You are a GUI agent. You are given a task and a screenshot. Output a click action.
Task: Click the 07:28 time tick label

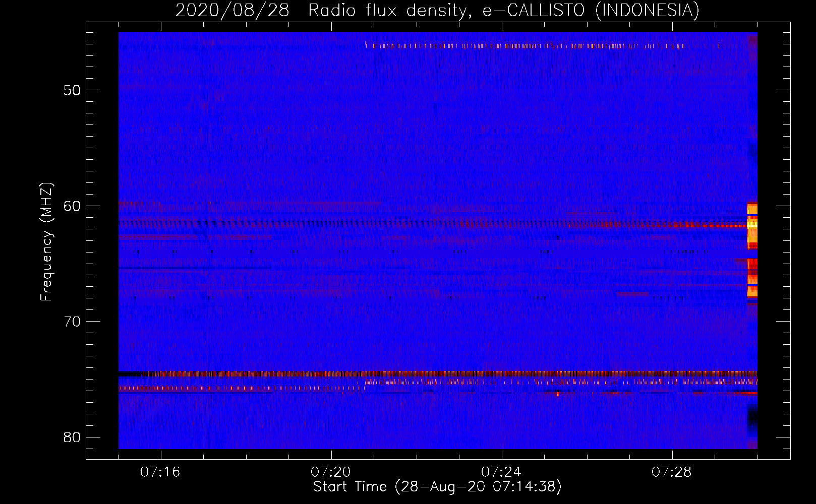(672, 472)
